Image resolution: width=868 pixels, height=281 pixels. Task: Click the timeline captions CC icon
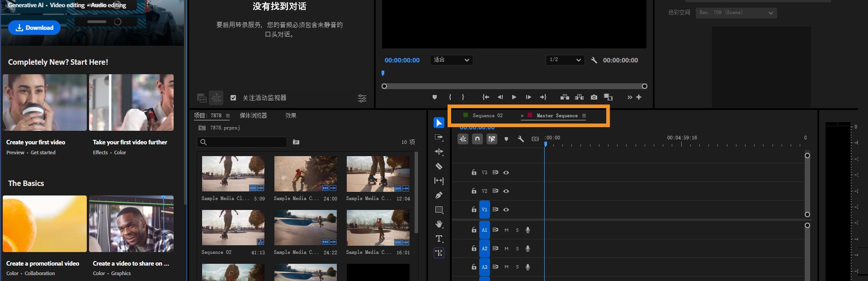pos(535,139)
